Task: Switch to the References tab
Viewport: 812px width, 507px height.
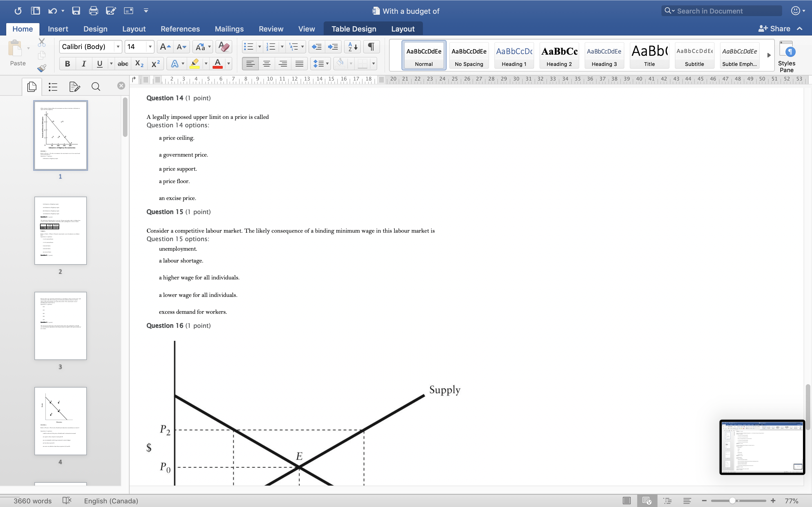Action: click(x=180, y=29)
